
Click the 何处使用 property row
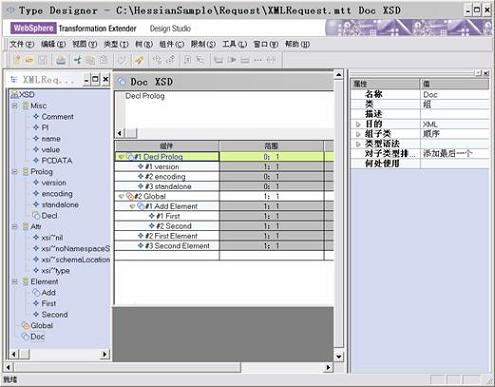[420, 164]
